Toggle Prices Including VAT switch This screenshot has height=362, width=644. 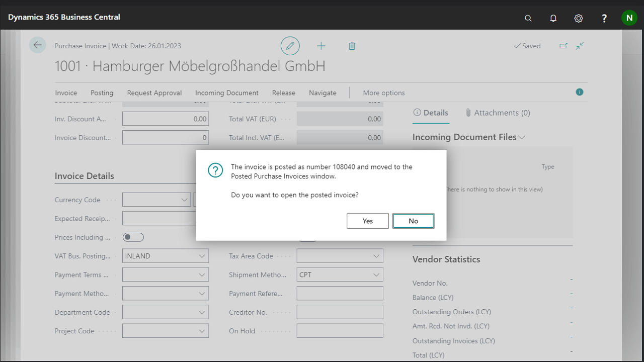coord(133,237)
